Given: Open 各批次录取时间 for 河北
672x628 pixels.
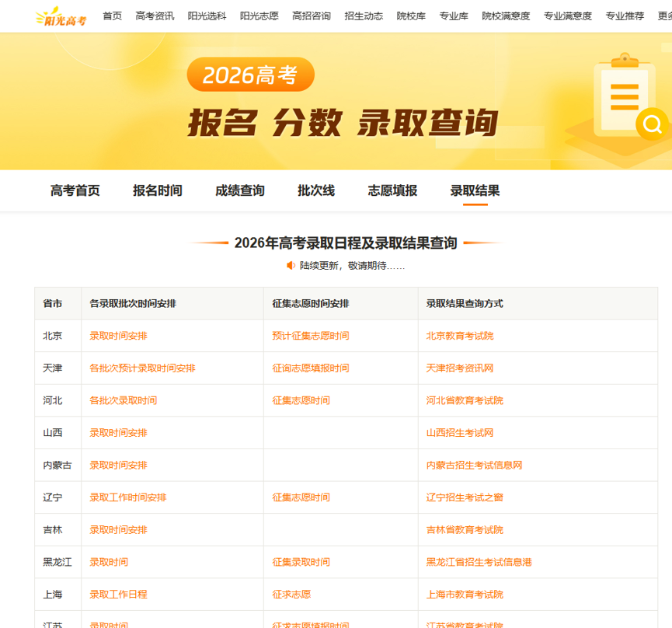Looking at the screenshot, I should [124, 401].
